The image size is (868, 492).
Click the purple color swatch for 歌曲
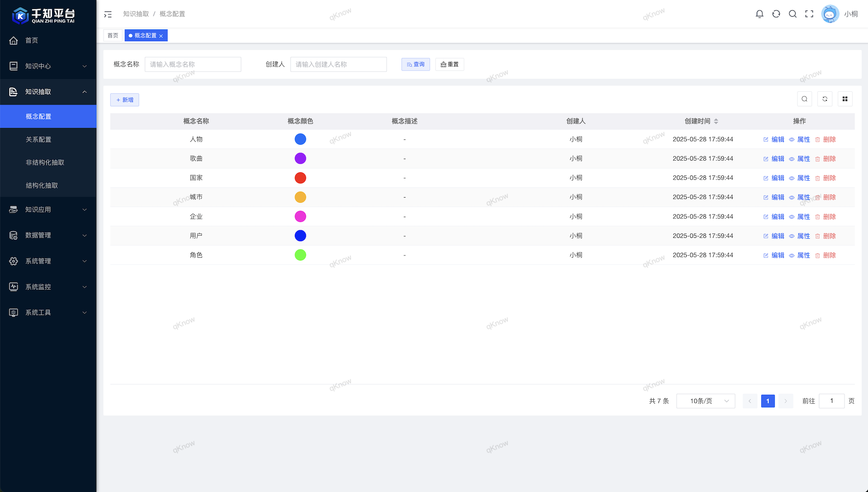click(300, 159)
